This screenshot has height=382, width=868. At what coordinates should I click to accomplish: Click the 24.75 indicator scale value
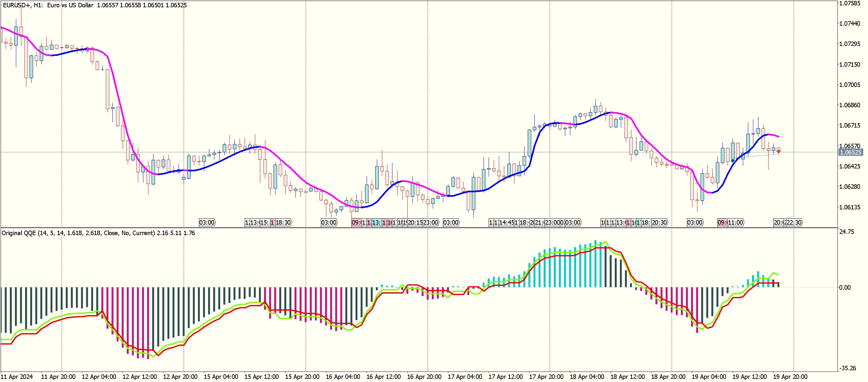pos(847,232)
